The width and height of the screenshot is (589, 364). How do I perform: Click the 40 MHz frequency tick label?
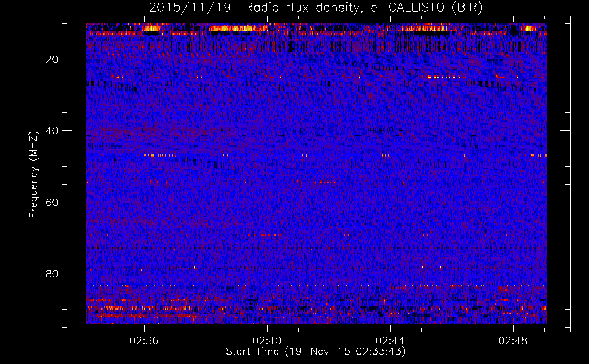[52, 131]
